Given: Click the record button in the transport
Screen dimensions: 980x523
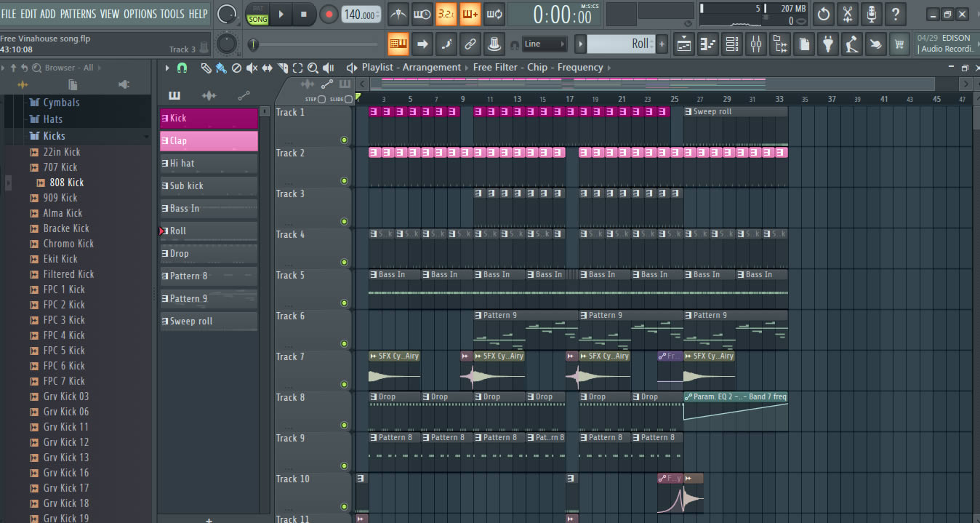Looking at the screenshot, I should tap(329, 14).
